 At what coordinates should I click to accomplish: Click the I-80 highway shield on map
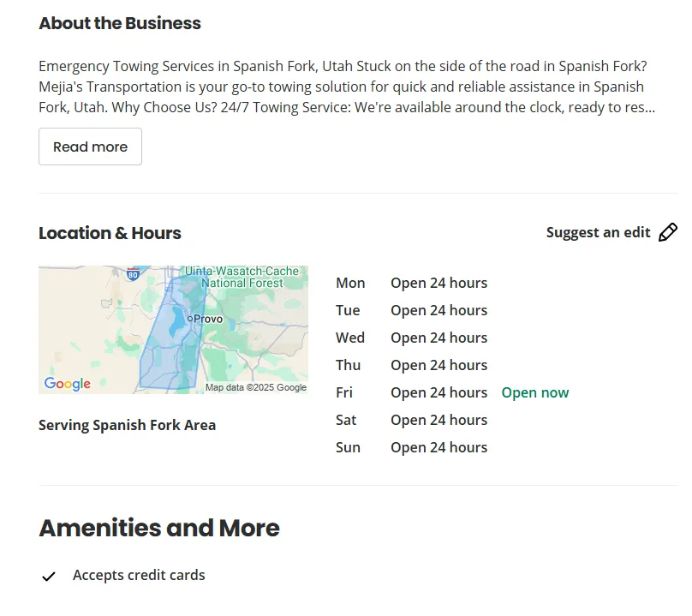click(x=132, y=273)
